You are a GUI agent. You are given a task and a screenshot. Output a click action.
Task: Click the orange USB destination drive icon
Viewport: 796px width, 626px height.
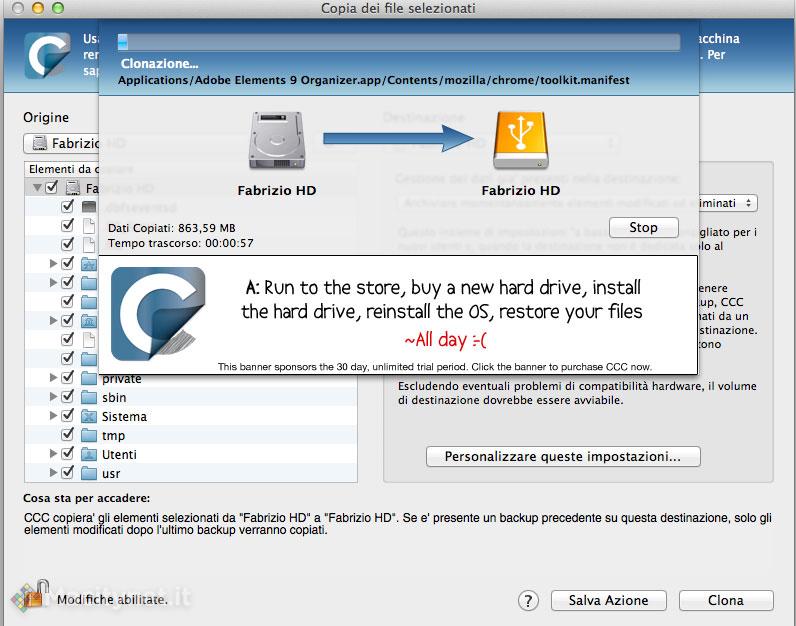[x=521, y=140]
